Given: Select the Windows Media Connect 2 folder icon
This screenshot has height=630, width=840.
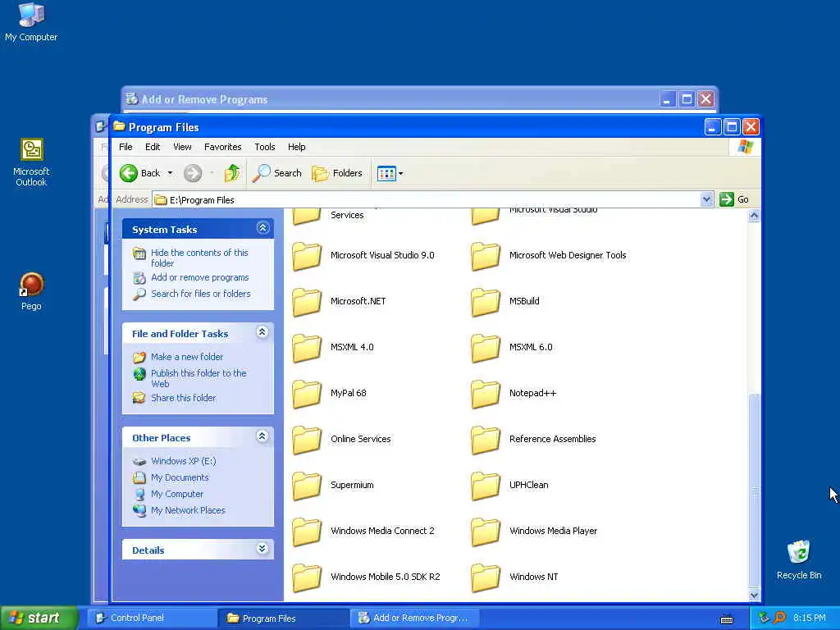Looking at the screenshot, I should [307, 532].
